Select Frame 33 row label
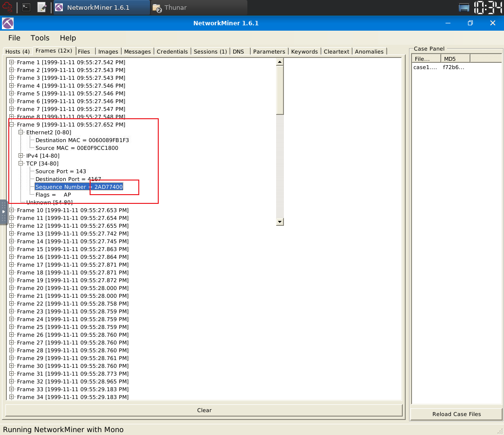504x435 pixels. tap(73, 389)
